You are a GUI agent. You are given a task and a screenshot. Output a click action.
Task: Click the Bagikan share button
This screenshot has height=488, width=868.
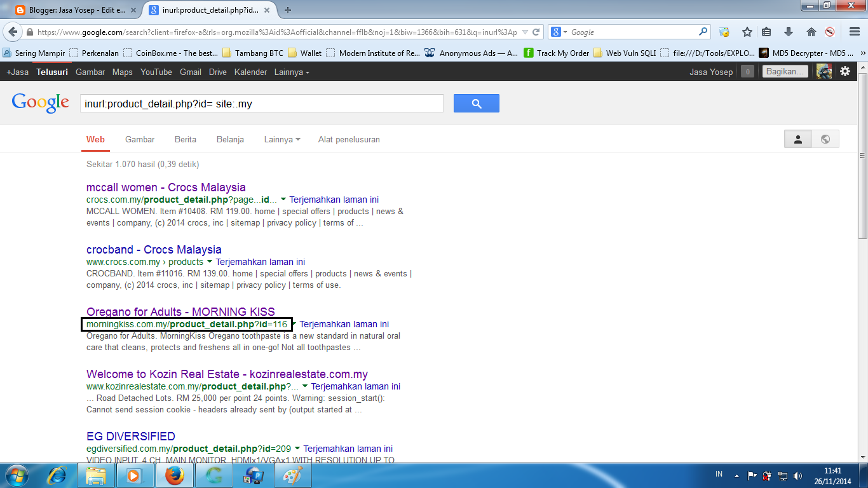tap(785, 72)
